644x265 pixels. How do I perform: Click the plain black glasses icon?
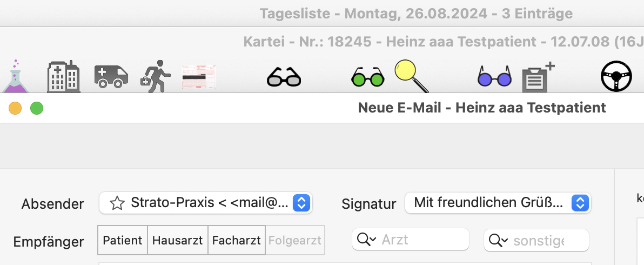284,77
